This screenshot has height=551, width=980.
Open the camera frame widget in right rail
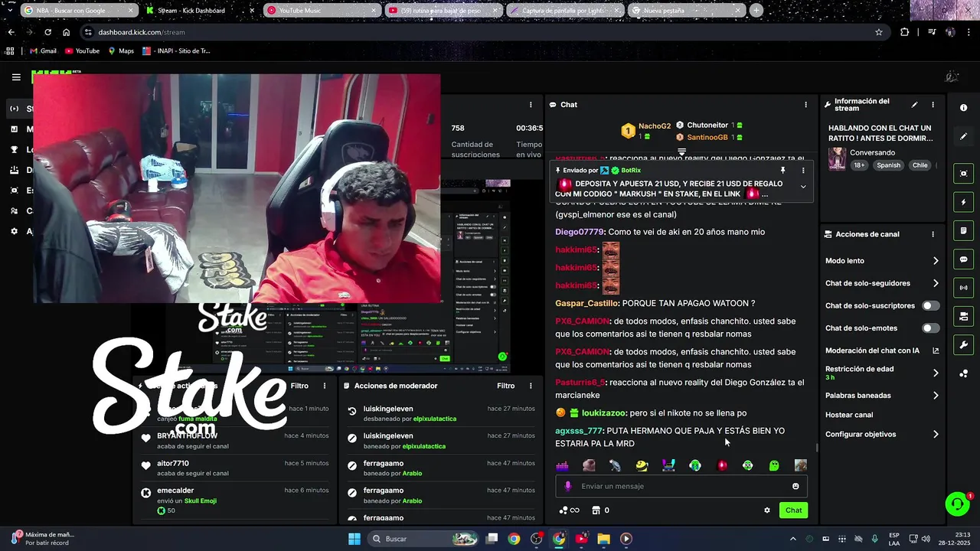coord(963,174)
